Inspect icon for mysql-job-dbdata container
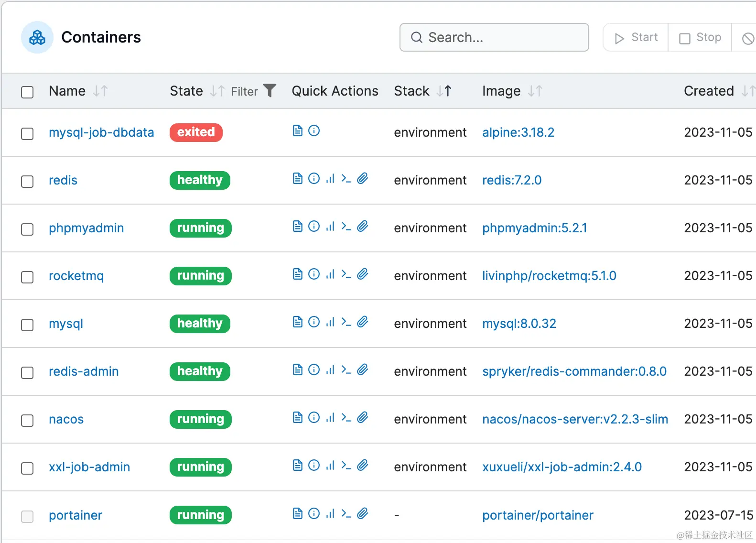 314,130
